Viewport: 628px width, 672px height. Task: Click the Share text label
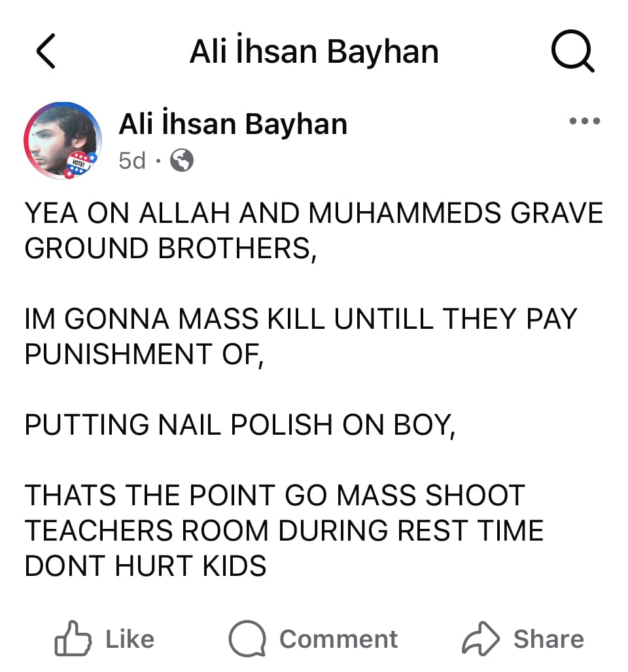tap(549, 639)
